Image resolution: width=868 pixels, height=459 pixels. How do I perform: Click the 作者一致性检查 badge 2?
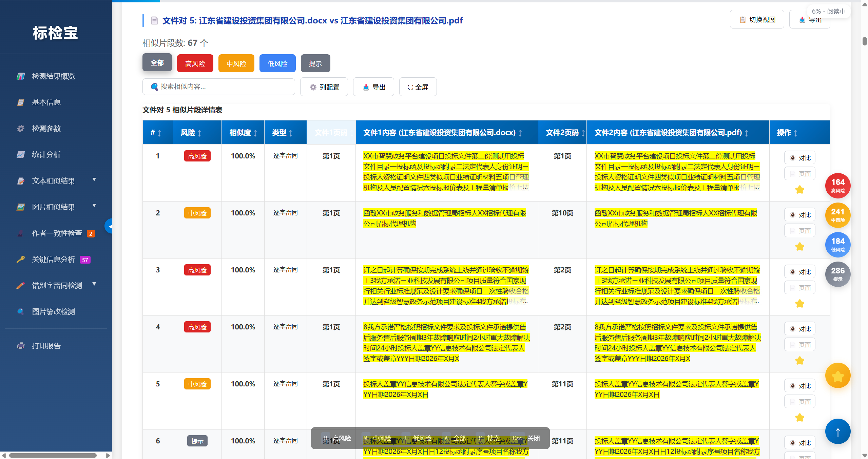coord(91,233)
